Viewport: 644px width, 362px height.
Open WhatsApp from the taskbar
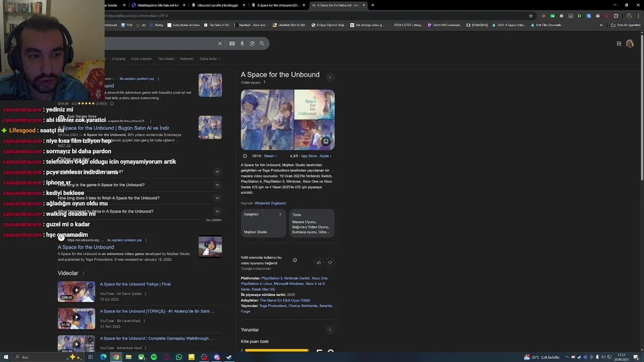coord(179,357)
